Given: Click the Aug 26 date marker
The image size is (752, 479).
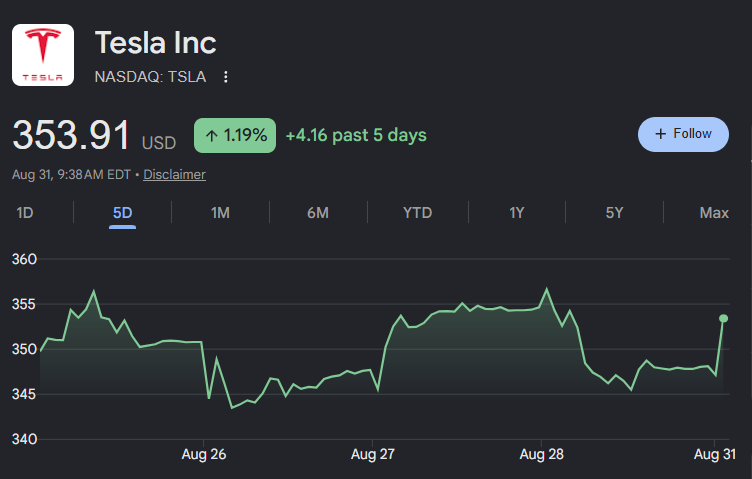Looking at the screenshot, I should tap(204, 454).
